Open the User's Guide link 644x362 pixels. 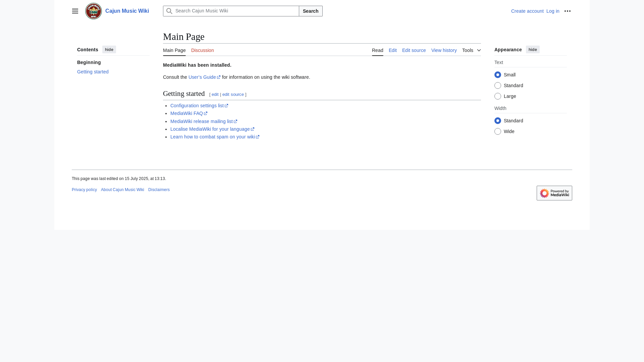pos(204,77)
